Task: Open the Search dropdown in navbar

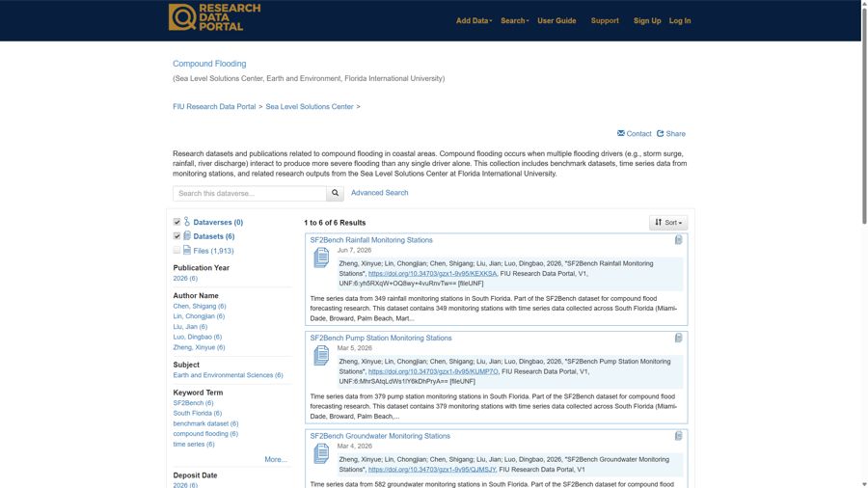Action: click(515, 20)
